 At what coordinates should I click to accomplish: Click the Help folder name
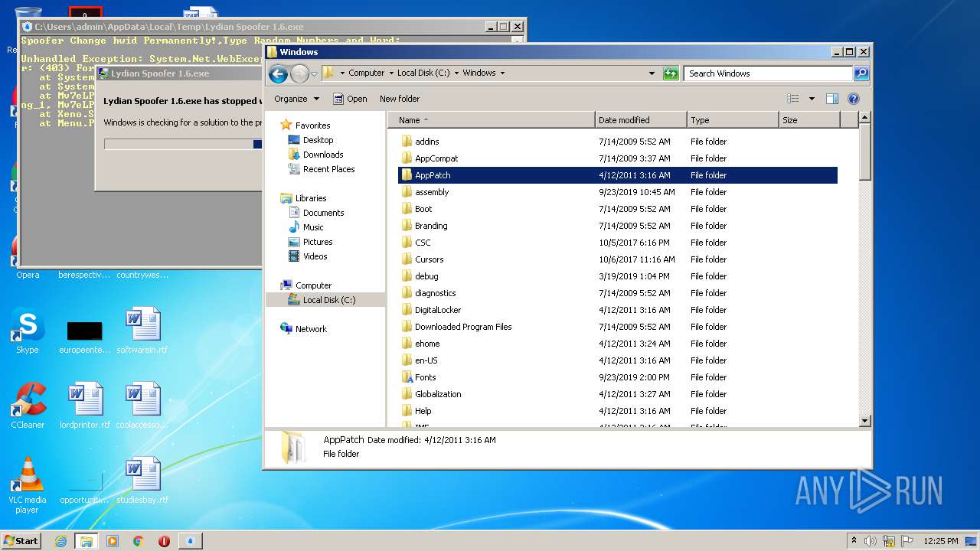423,411
